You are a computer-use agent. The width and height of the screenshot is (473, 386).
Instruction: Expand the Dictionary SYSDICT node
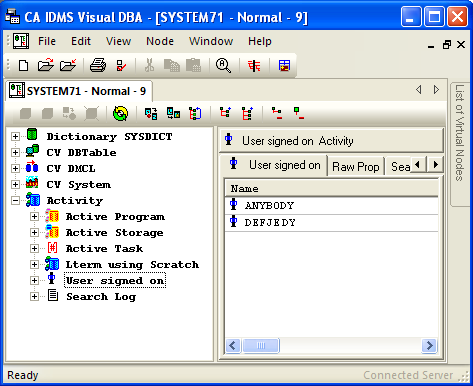coord(15,137)
